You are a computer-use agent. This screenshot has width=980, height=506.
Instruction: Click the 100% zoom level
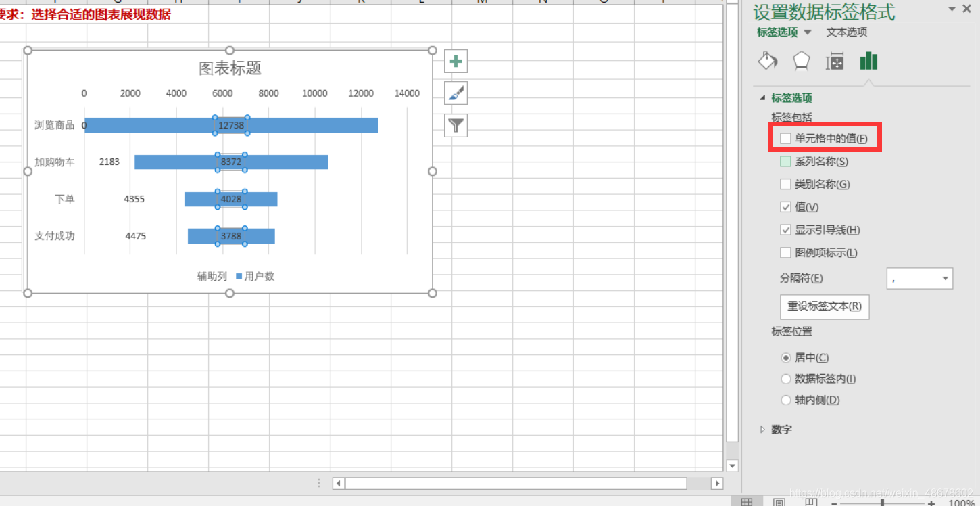pyautogui.click(x=961, y=503)
